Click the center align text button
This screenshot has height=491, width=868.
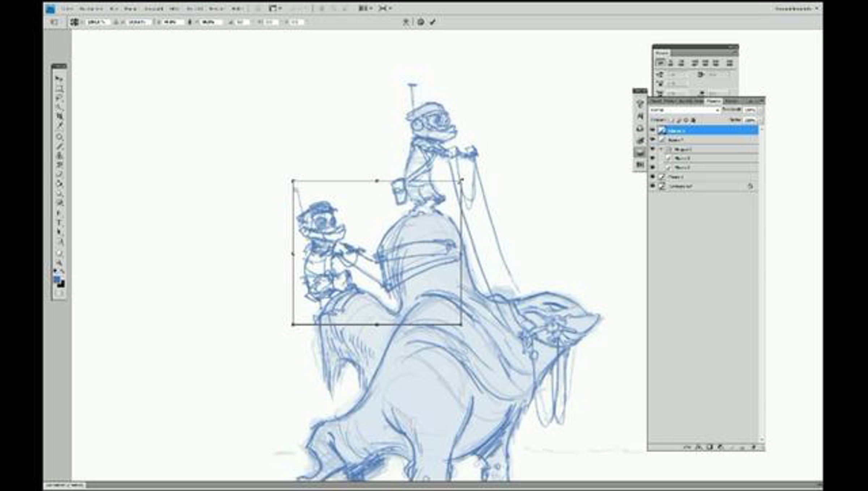pyautogui.click(x=671, y=63)
